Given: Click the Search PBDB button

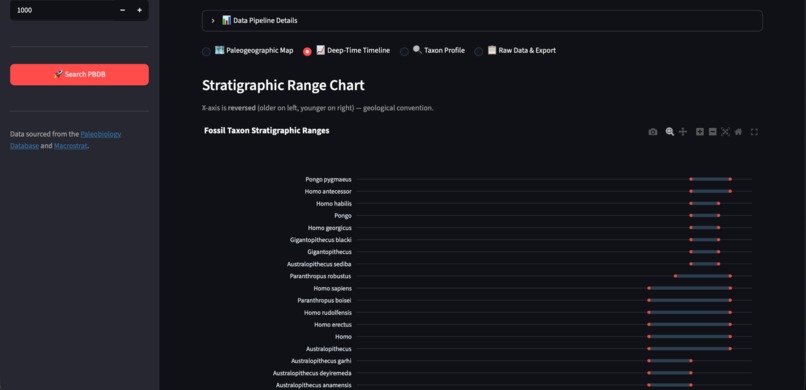Looking at the screenshot, I should [x=79, y=75].
